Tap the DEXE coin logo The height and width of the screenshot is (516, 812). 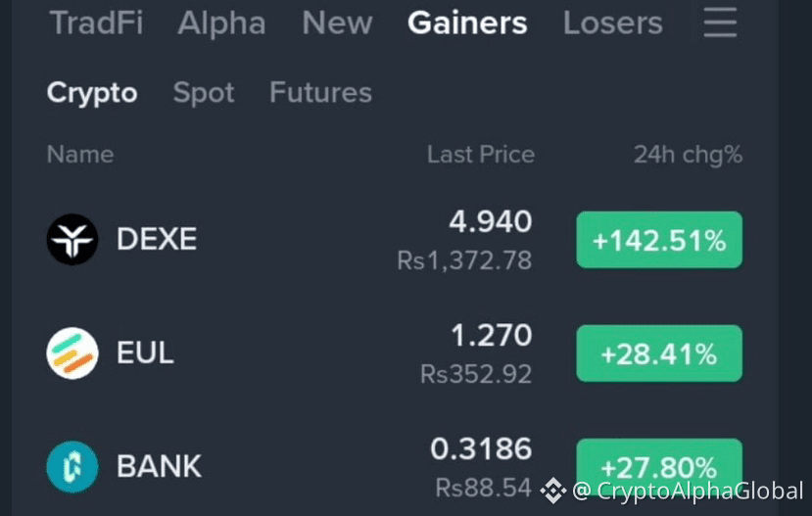point(72,240)
